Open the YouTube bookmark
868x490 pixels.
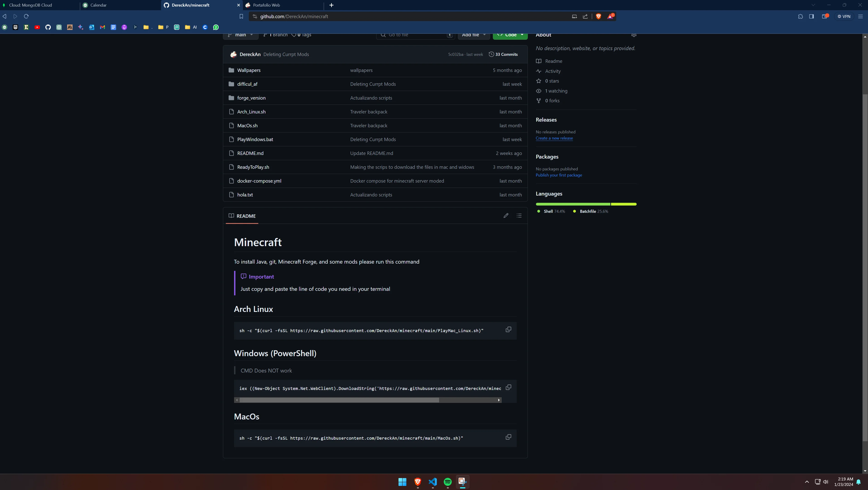[37, 27]
